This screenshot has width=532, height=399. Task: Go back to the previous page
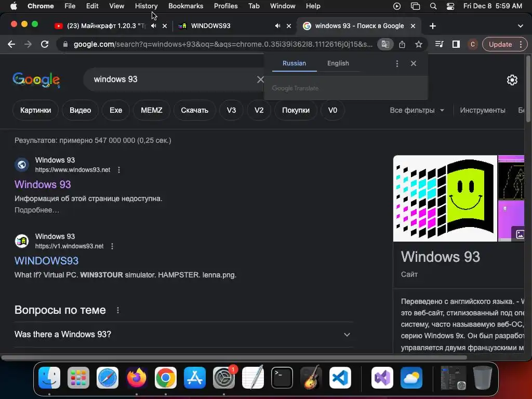coord(11,44)
